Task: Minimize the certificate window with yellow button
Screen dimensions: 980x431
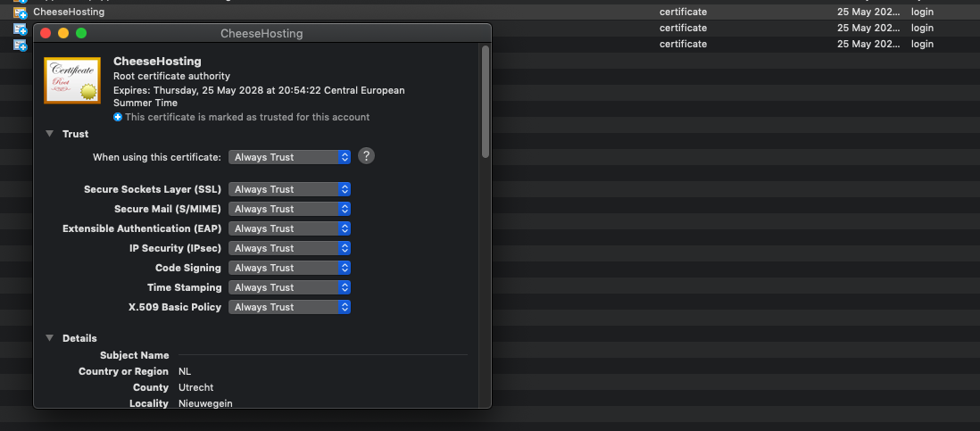Action: point(63,34)
